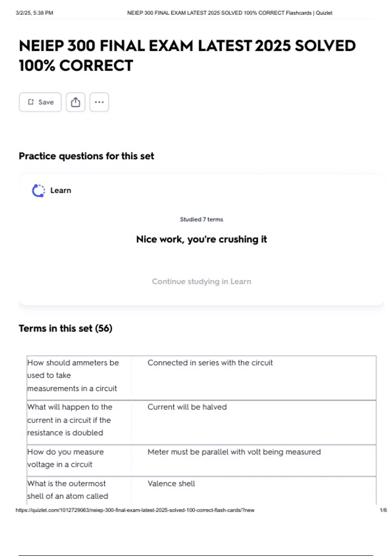
Task: Click the share icon button
Action: point(75,102)
